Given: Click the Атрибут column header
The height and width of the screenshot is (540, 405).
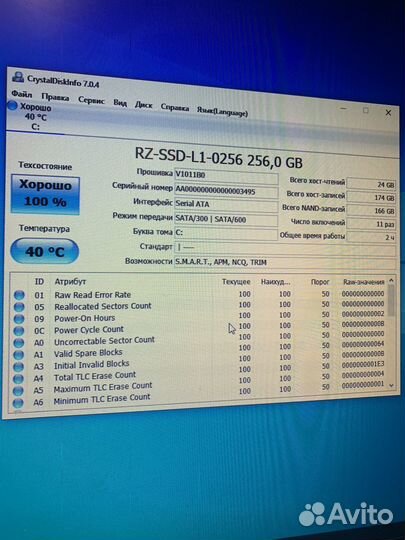Looking at the screenshot, I should click(70, 282).
